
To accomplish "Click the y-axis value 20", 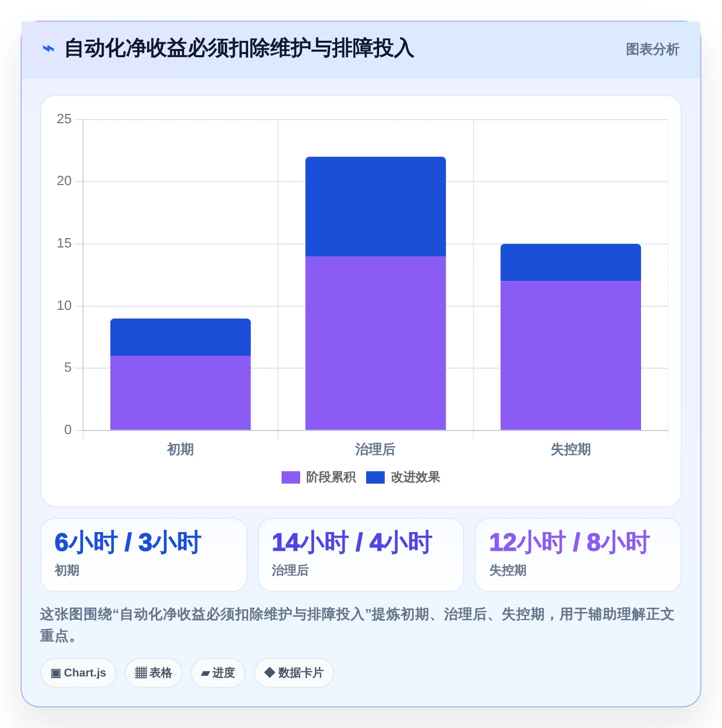I will coord(64,181).
